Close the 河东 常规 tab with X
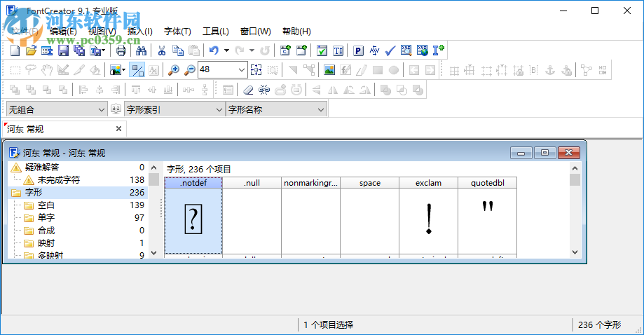644x335 pixels. click(x=118, y=129)
